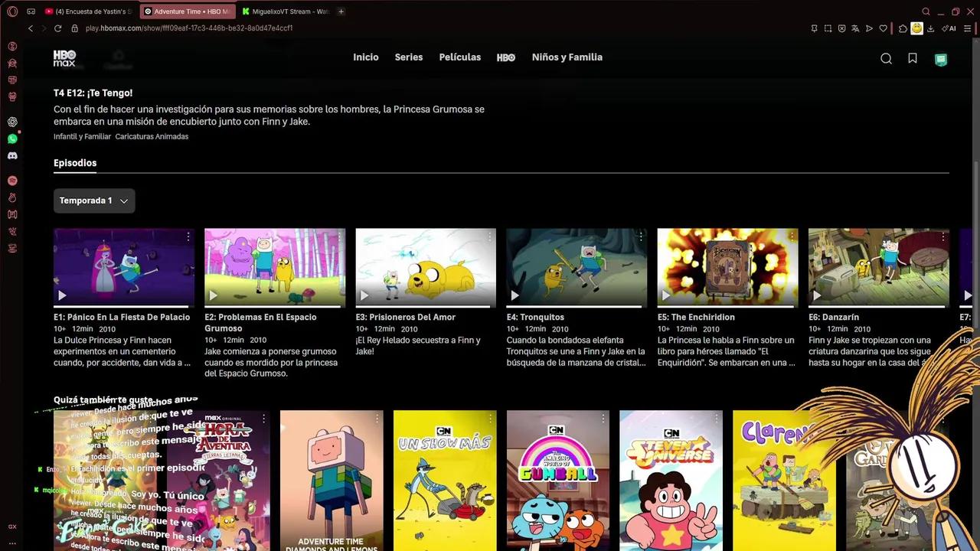Open the Steven Universe poster

click(x=671, y=481)
